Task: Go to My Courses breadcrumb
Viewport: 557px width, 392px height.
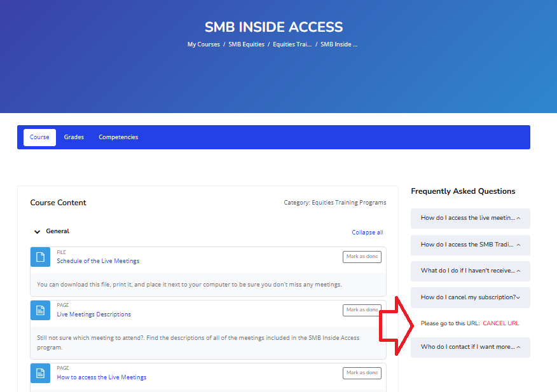Action: tap(203, 44)
